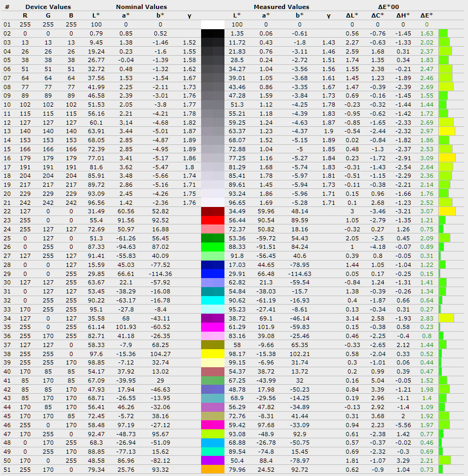Select the bright green swatch in row 26

213,247
